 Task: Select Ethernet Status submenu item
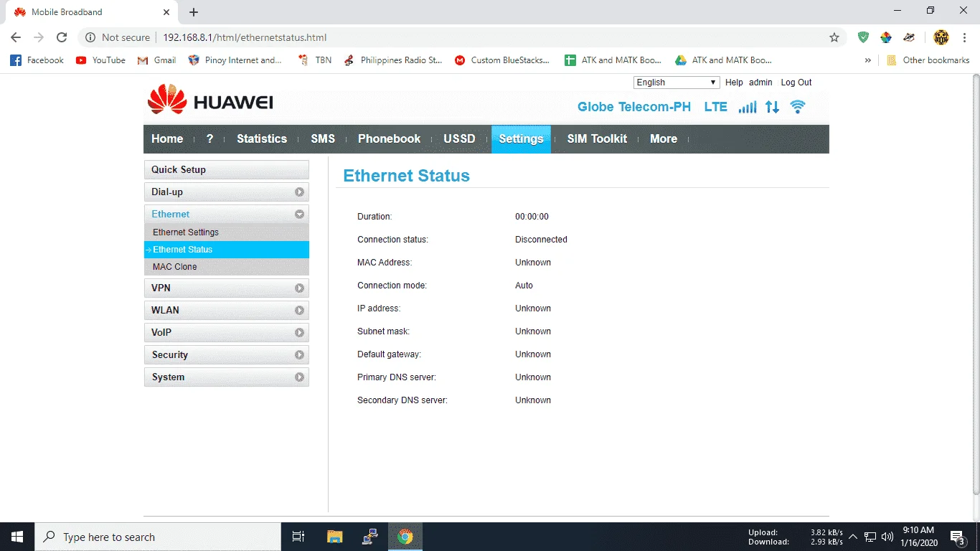coord(227,250)
